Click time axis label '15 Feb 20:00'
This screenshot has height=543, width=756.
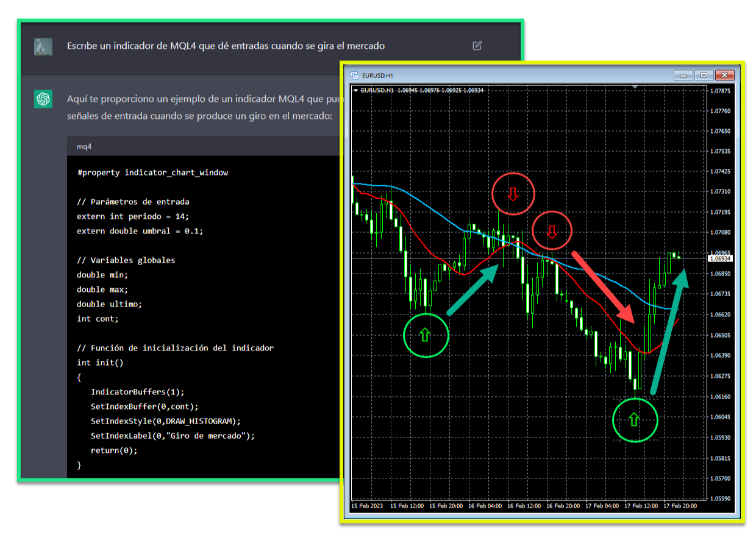[446, 506]
